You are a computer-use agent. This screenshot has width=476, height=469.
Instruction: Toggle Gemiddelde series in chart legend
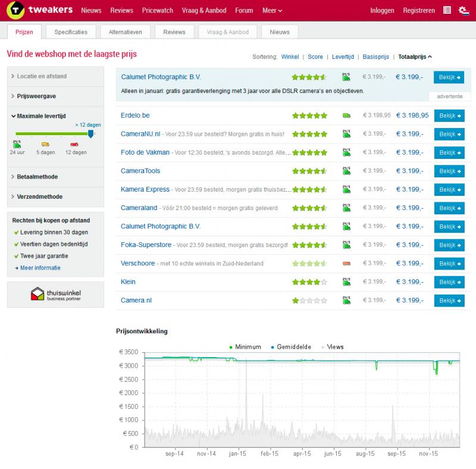tap(291, 347)
